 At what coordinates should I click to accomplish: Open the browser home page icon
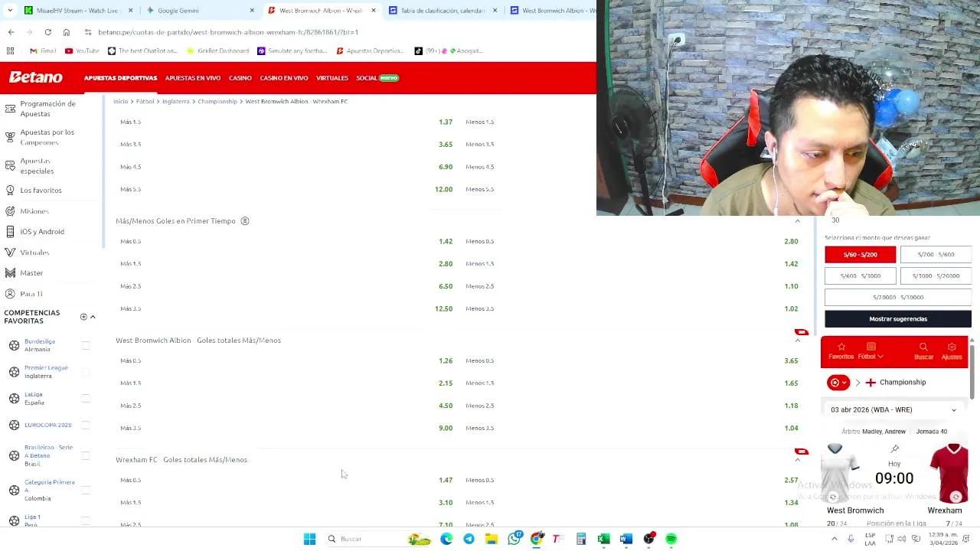[67, 32]
